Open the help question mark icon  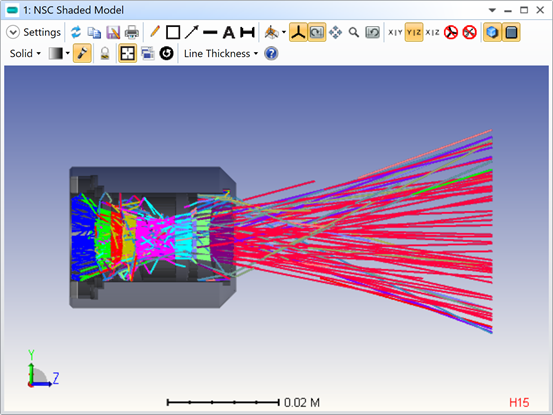(x=271, y=54)
